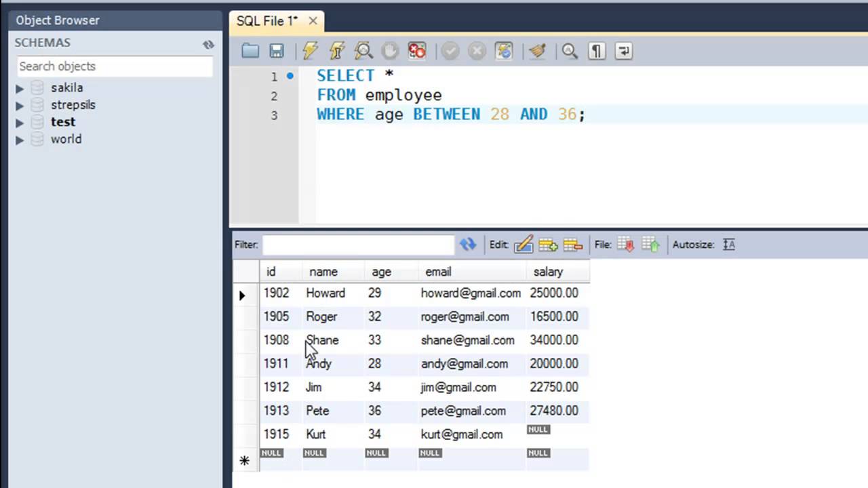Toggle stop-on-error script execution icon

(x=416, y=51)
